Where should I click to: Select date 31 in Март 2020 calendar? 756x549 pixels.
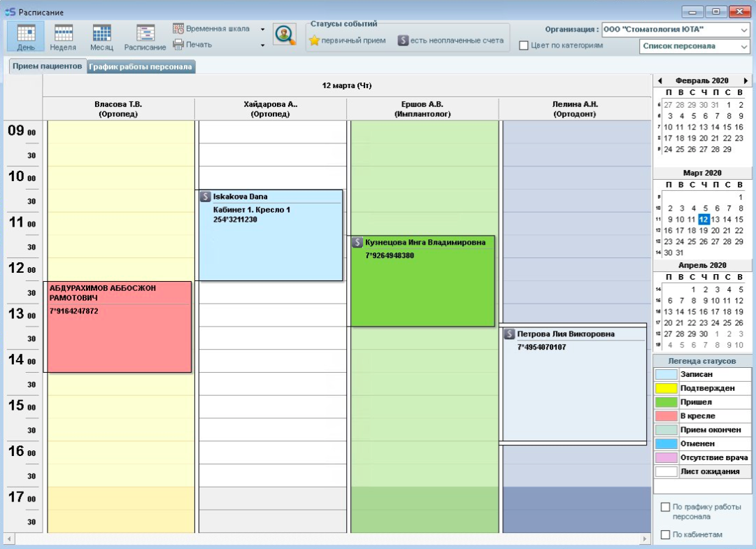coord(679,252)
